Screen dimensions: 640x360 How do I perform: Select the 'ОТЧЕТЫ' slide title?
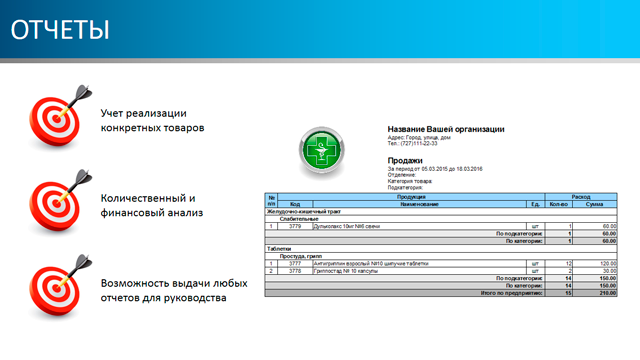(x=60, y=30)
